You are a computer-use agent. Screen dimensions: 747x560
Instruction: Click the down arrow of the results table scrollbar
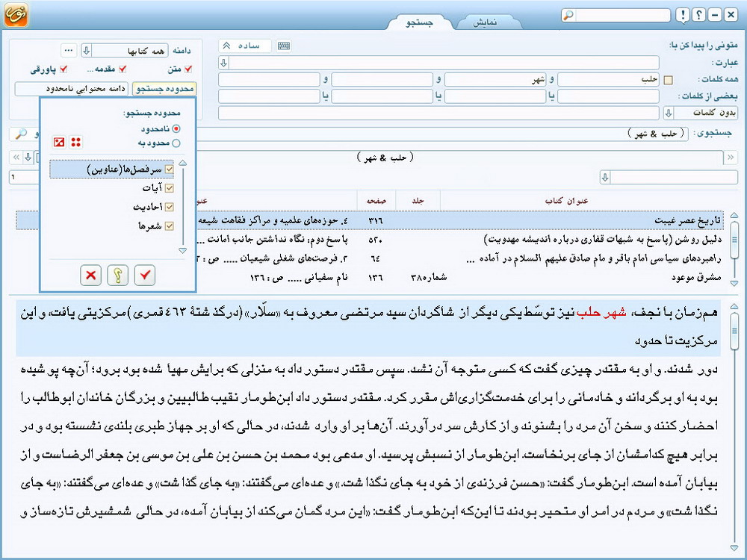(x=734, y=283)
